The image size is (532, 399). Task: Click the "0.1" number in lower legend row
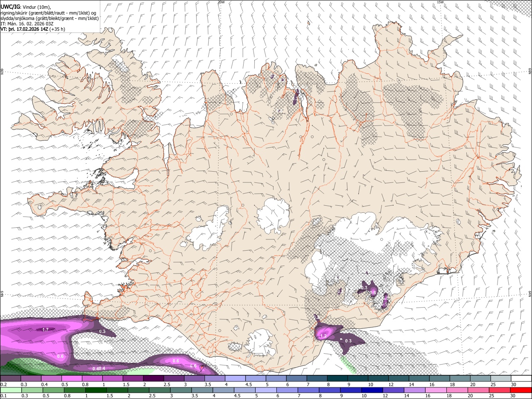[x=3, y=396]
